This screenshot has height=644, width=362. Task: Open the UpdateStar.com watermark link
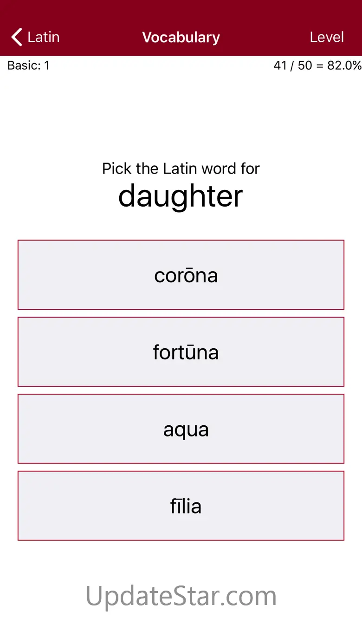point(181,596)
